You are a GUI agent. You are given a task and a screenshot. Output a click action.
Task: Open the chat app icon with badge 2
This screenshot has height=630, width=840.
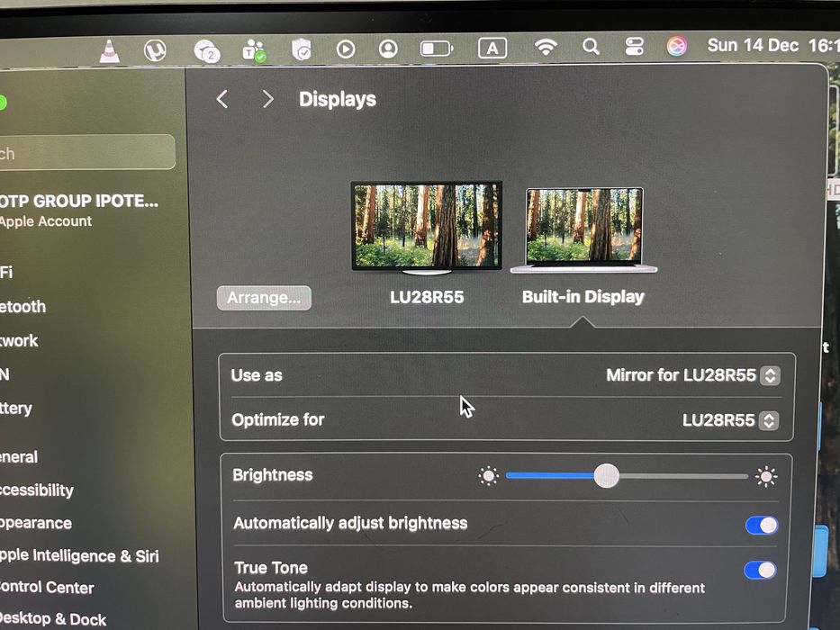click(207, 51)
